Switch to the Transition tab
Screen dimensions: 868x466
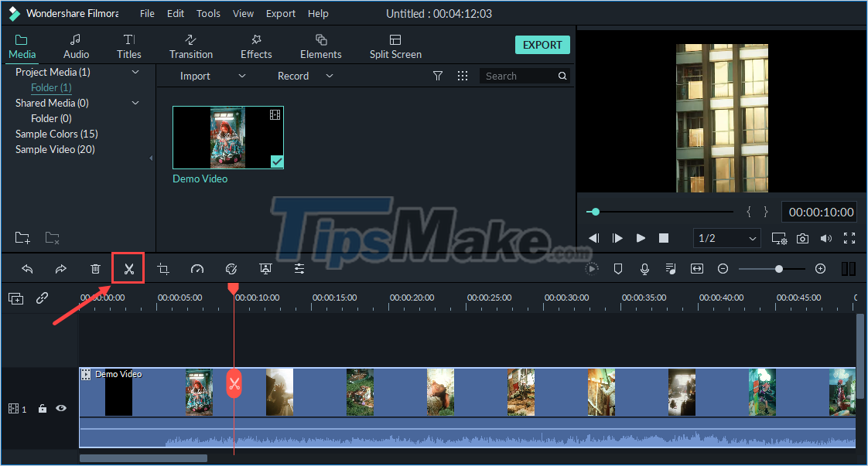190,45
